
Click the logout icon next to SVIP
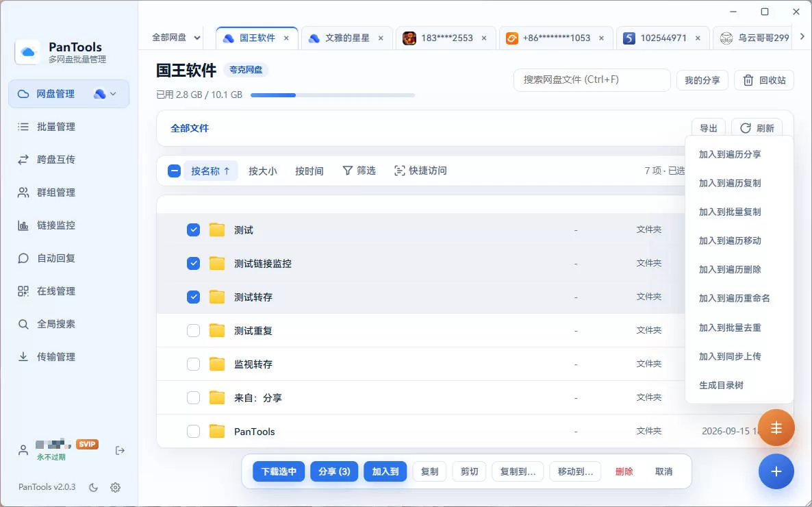click(120, 451)
